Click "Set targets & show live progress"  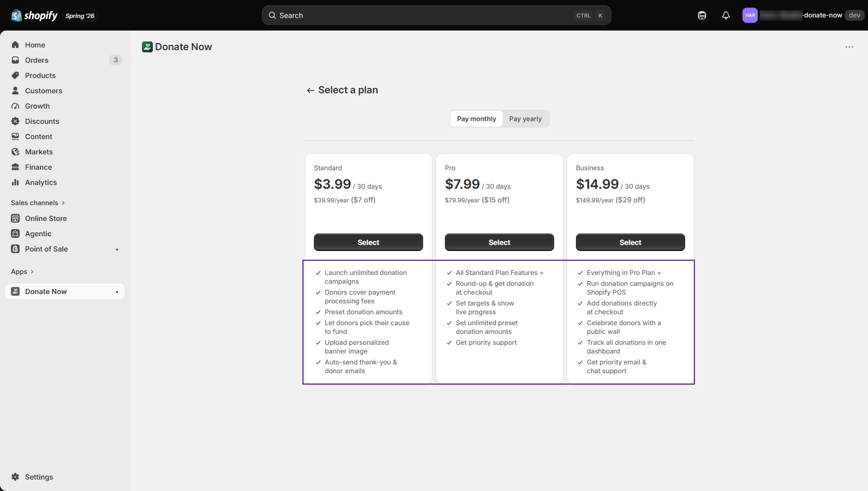tap(485, 308)
